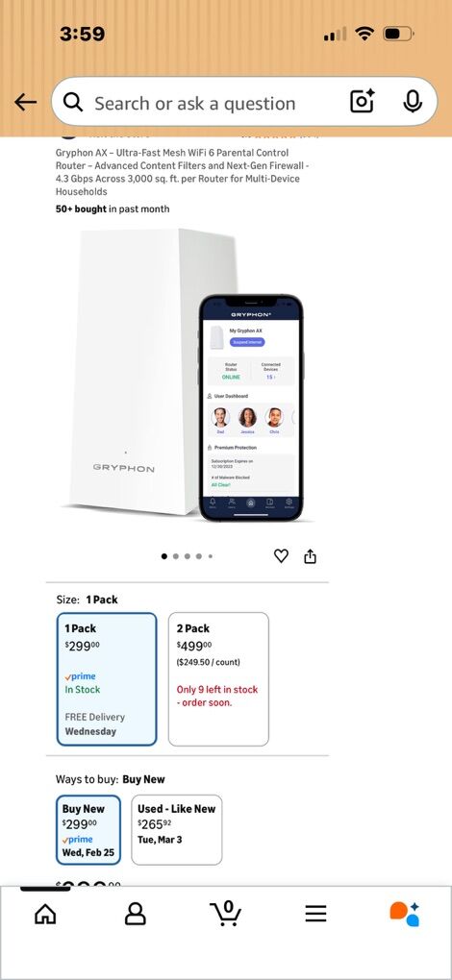The width and height of the screenshot is (452, 980).
Task: Jump to fourth image carousel dot
Action: point(199,555)
